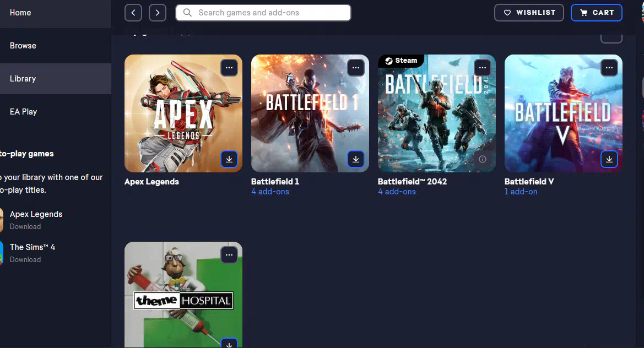Open Battlefield 2042 more options menu

(483, 68)
